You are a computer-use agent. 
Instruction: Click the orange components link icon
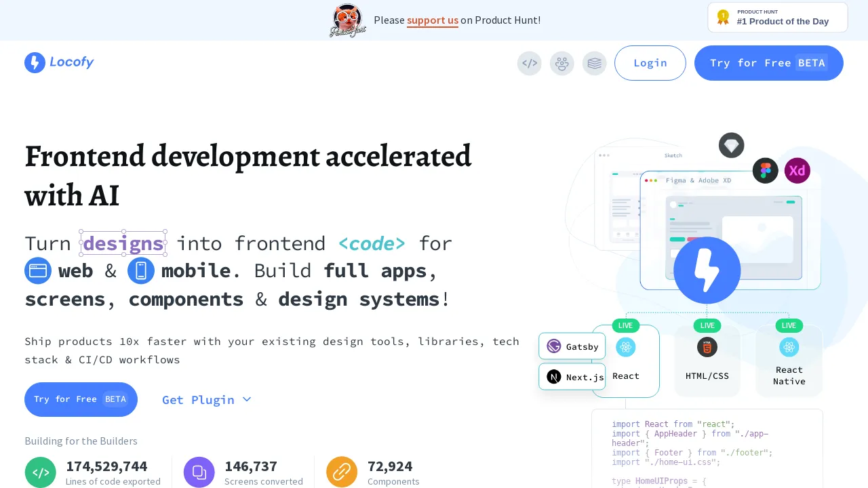point(342,472)
